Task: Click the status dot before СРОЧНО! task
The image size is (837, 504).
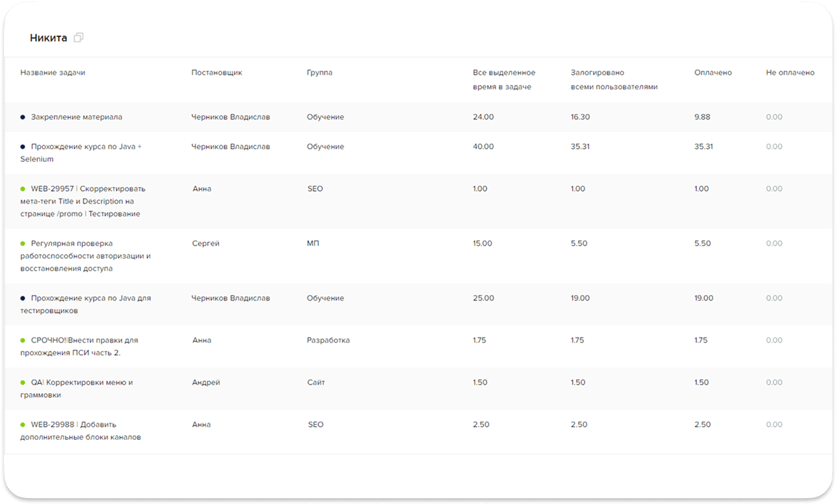Action: coord(23,340)
